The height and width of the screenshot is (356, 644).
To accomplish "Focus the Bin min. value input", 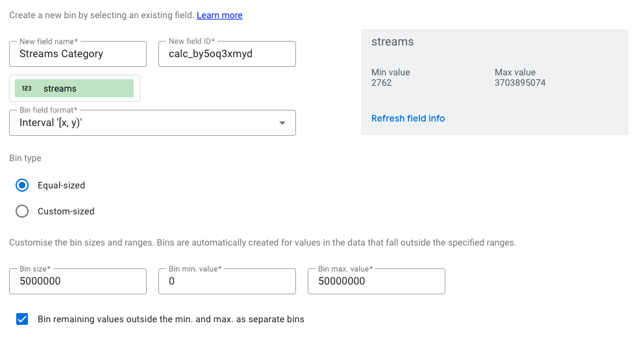I will coord(227,281).
